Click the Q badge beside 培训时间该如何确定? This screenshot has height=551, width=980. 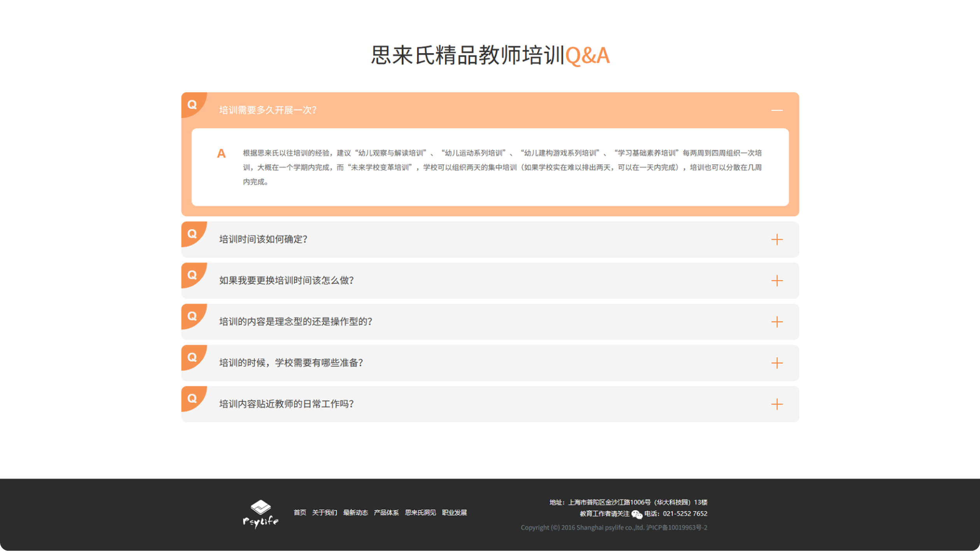(192, 234)
